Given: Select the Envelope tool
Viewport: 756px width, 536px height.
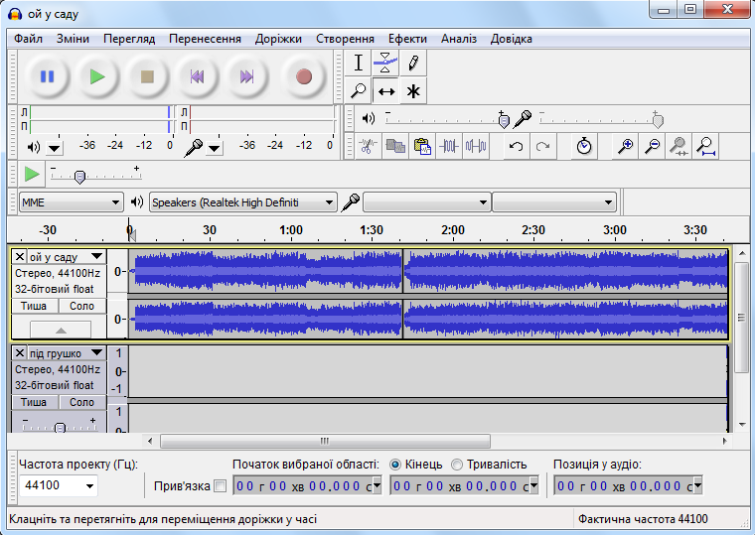Looking at the screenshot, I should tap(385, 63).
